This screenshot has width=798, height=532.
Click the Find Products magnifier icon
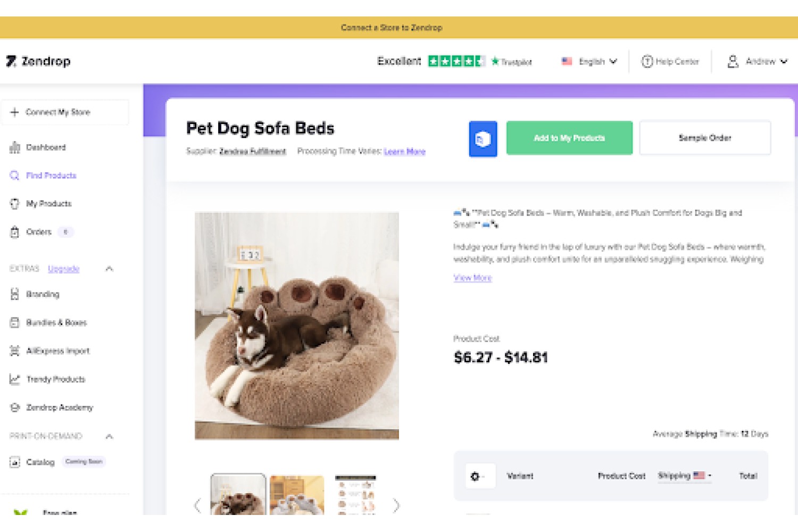(x=15, y=176)
